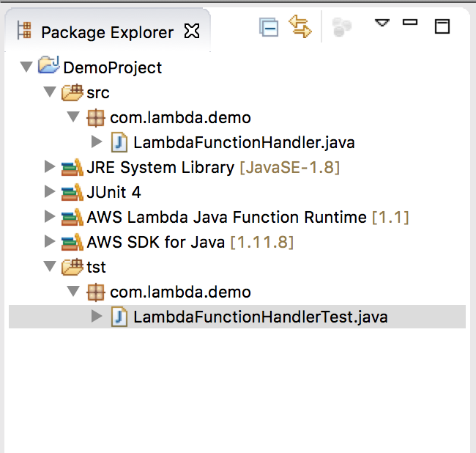
Task: Collapse the src source folder
Action: tap(50, 92)
